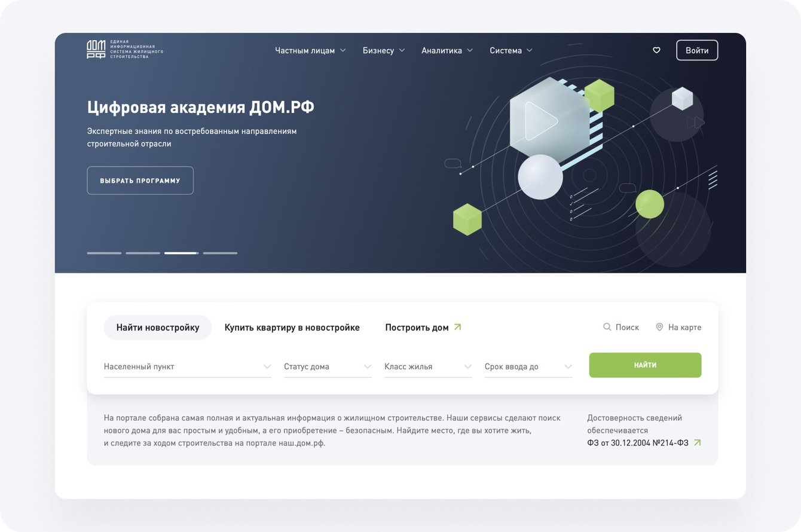
Task: Expand the Система menu chevron
Action: tap(530, 50)
